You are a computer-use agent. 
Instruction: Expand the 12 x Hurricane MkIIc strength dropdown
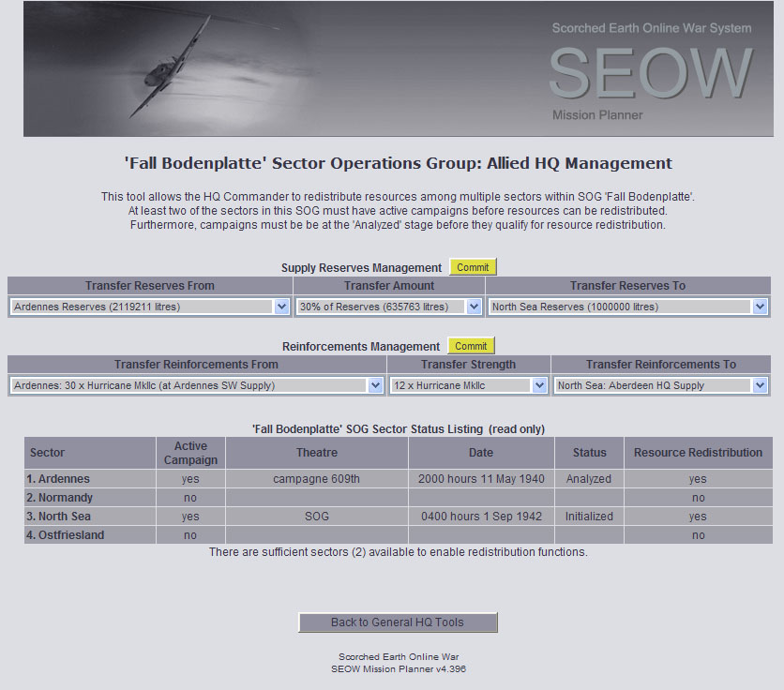pyautogui.click(x=469, y=385)
